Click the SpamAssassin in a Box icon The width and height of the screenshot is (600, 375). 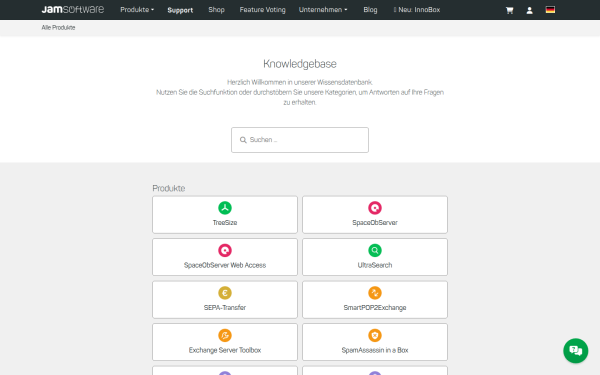[375, 335]
